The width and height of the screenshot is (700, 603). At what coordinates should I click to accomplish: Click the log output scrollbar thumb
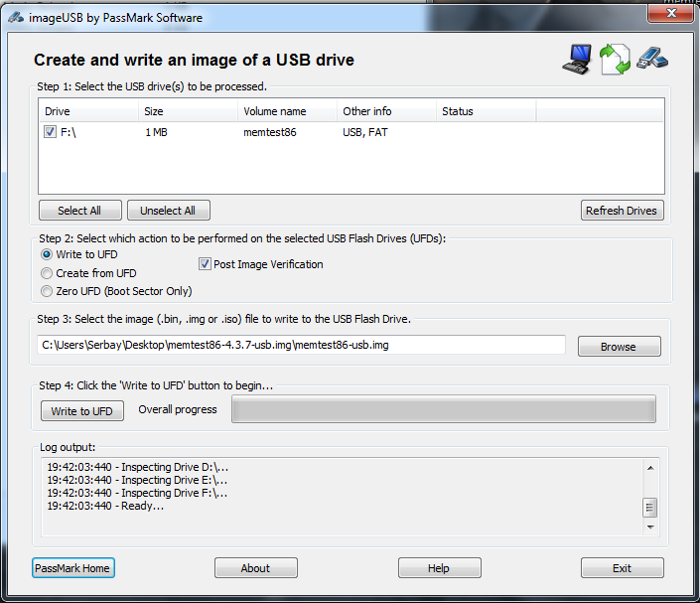point(649,508)
